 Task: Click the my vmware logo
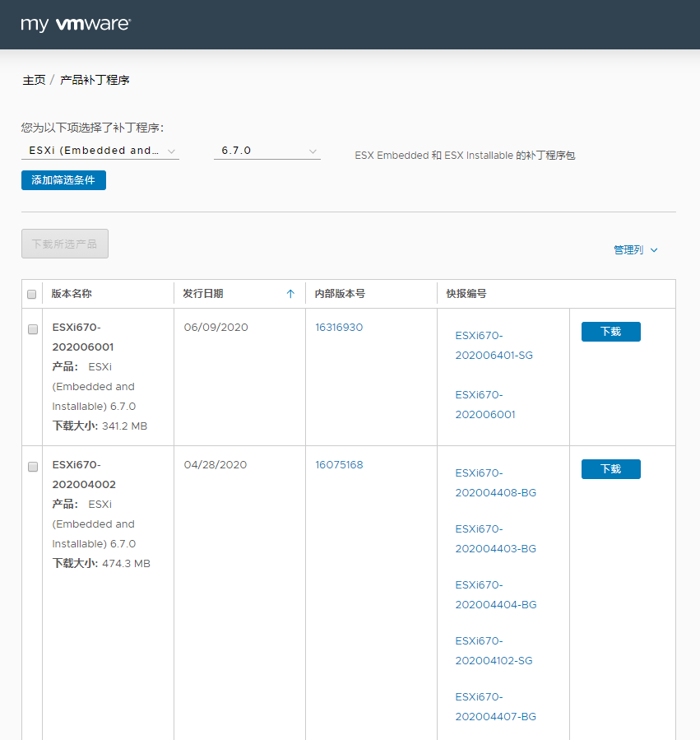pos(76,24)
